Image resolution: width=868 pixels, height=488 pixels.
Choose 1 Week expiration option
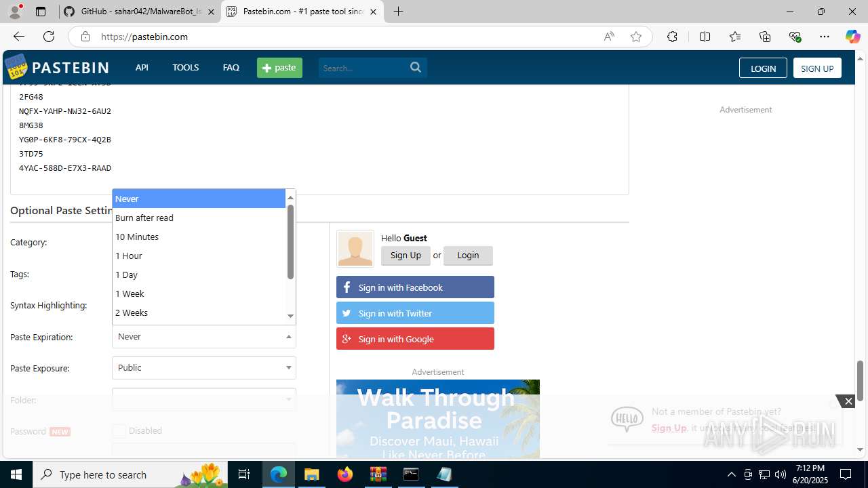click(199, 293)
